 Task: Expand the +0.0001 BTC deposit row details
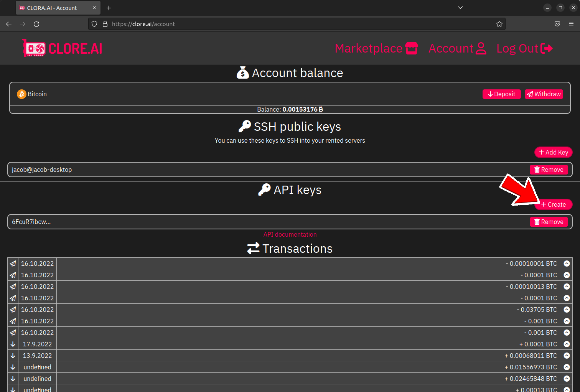(567, 344)
